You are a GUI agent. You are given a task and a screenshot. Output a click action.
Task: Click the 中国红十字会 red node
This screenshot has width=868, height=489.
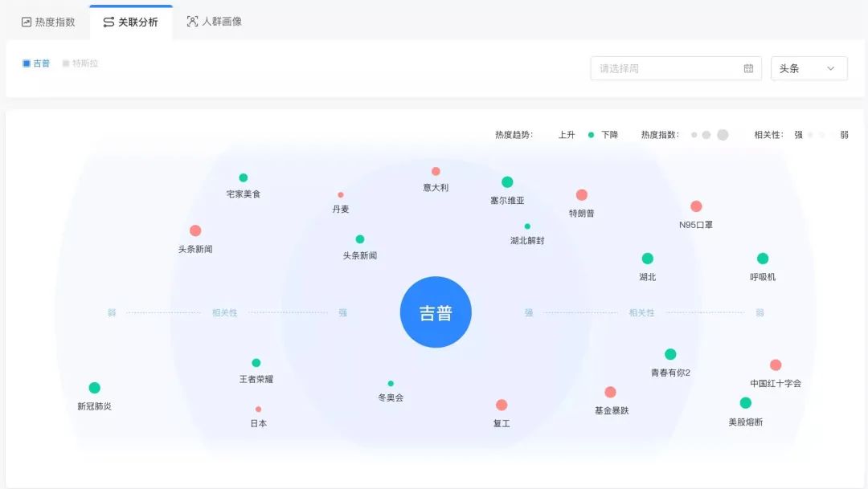click(x=776, y=365)
